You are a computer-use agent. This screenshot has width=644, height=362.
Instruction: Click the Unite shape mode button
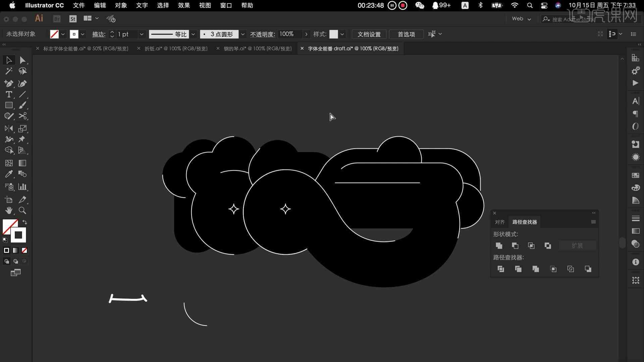pyautogui.click(x=498, y=245)
